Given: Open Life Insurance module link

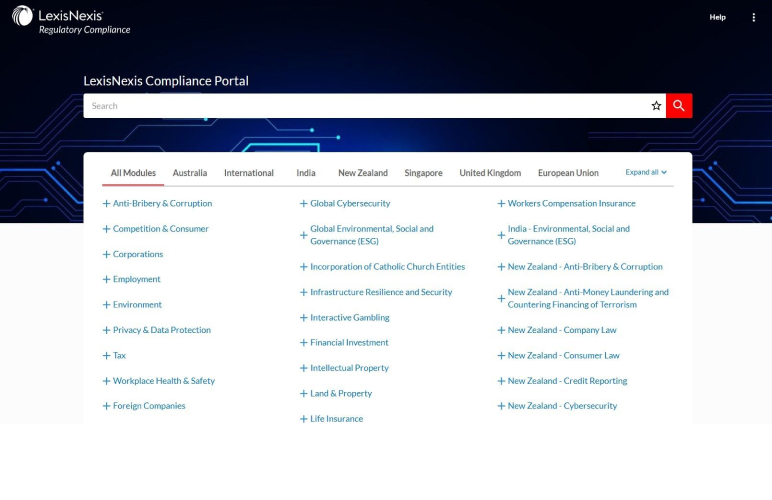Looking at the screenshot, I should point(336,419).
